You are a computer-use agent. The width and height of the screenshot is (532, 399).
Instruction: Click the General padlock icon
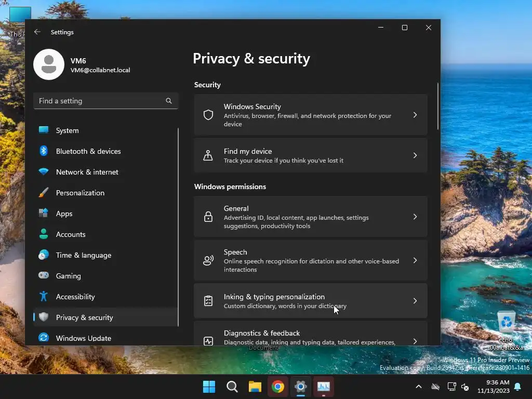click(x=208, y=217)
